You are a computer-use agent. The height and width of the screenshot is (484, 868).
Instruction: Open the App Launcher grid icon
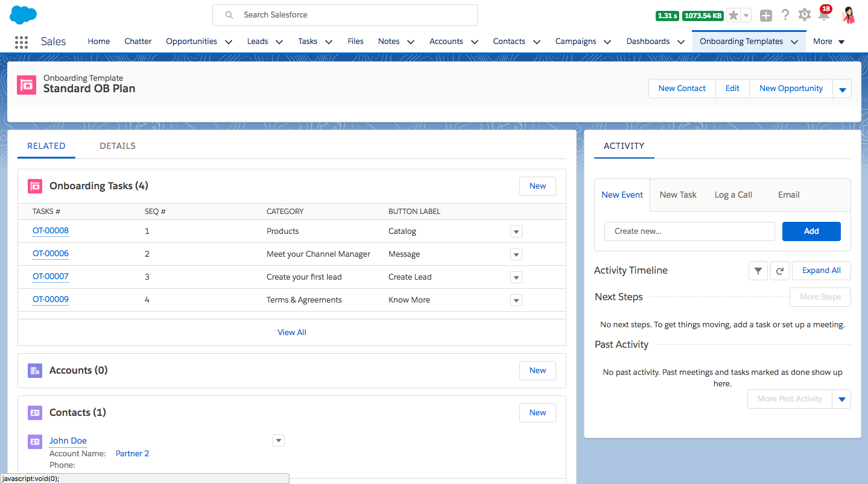pyautogui.click(x=22, y=42)
